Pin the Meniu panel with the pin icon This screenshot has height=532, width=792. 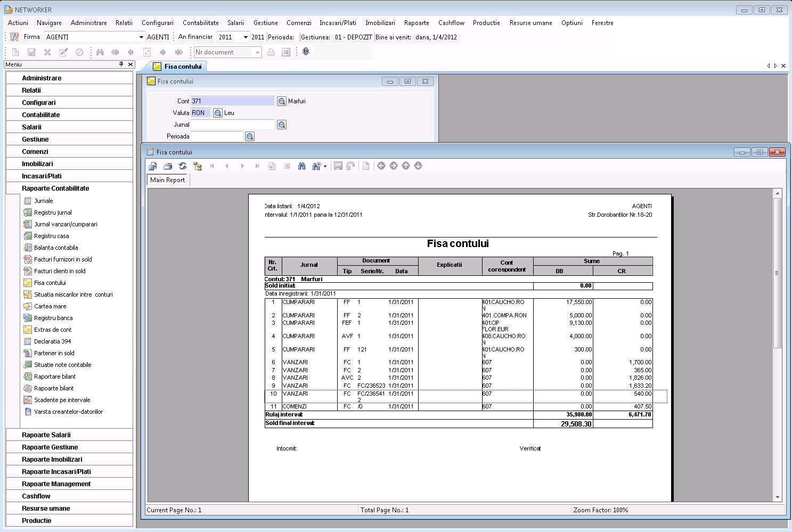pos(121,64)
